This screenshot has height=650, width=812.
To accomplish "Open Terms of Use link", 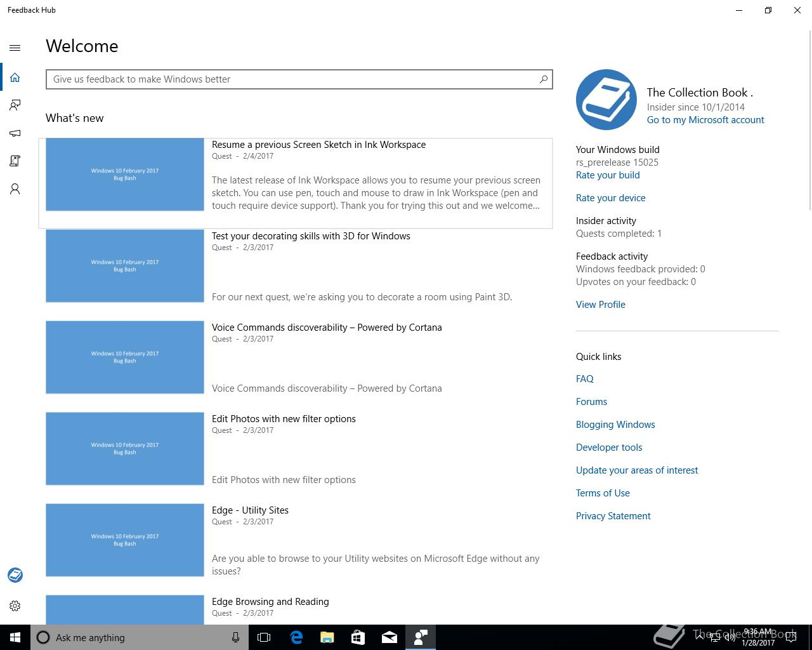I will 603,493.
